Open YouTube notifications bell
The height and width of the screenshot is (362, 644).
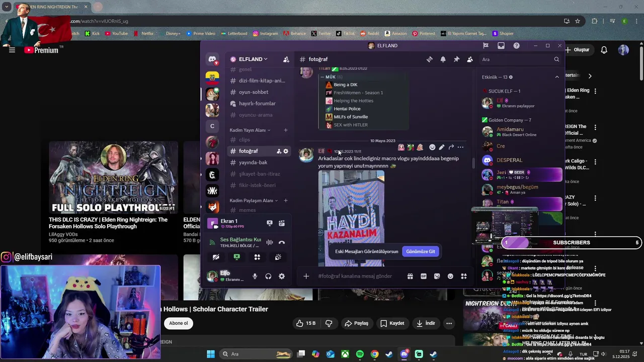click(604, 50)
